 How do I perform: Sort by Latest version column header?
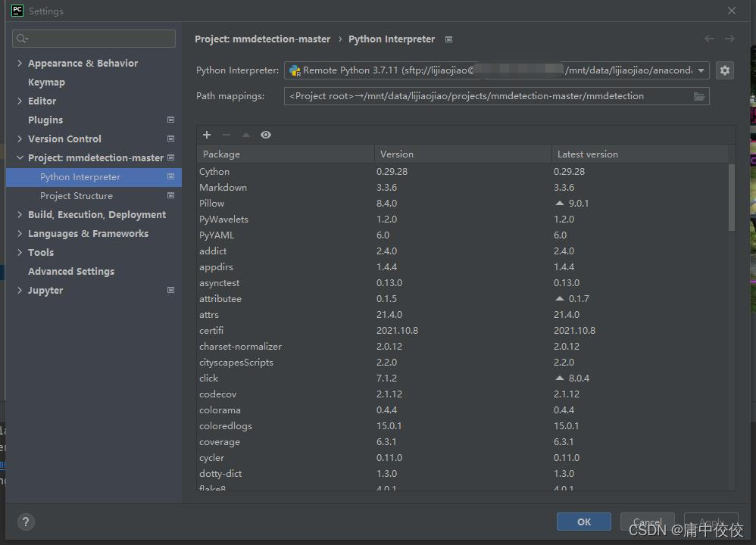(x=640, y=154)
